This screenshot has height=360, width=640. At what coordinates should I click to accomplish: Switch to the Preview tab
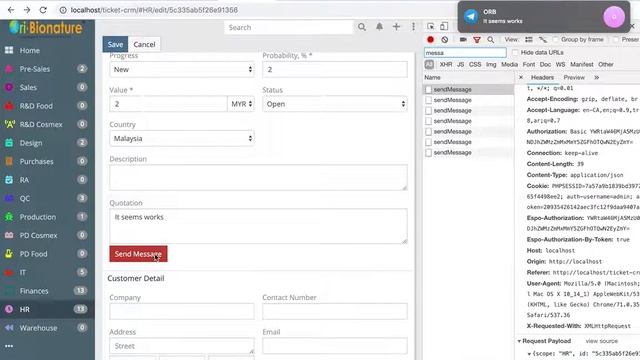574,77
